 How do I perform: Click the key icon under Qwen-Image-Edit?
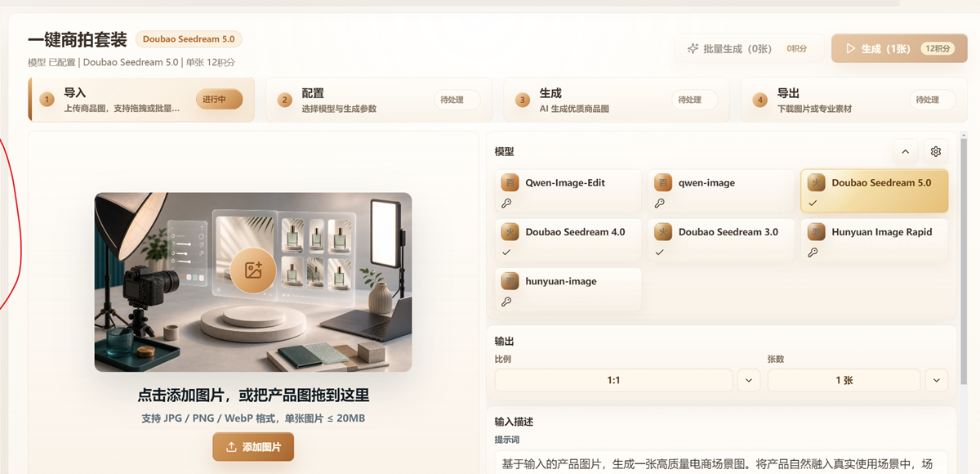pos(506,203)
